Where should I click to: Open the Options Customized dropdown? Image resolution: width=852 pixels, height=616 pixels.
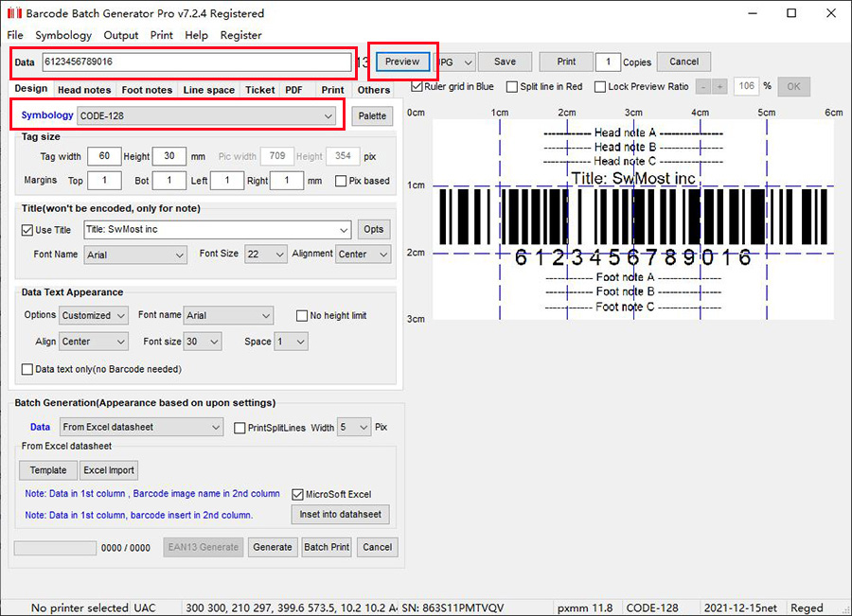click(x=94, y=316)
